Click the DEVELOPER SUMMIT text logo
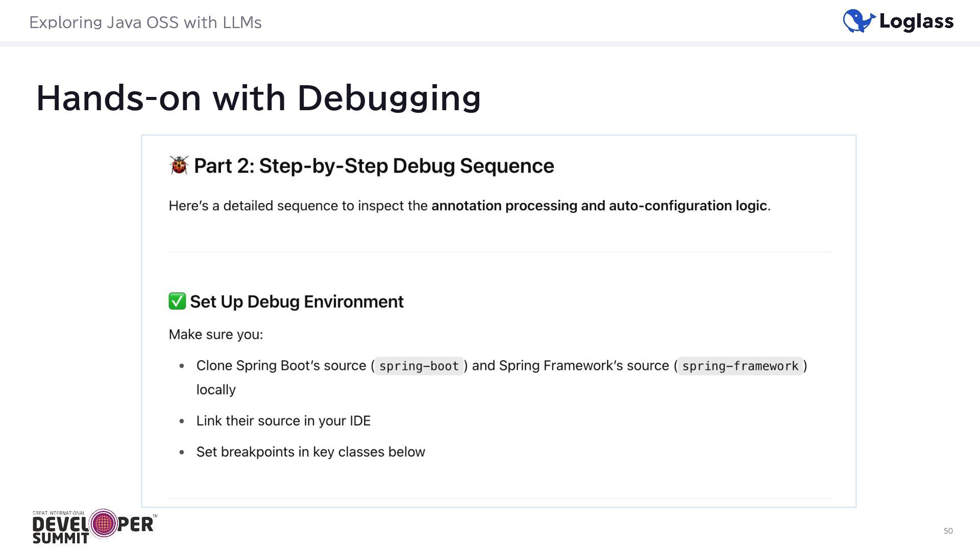 click(60, 530)
